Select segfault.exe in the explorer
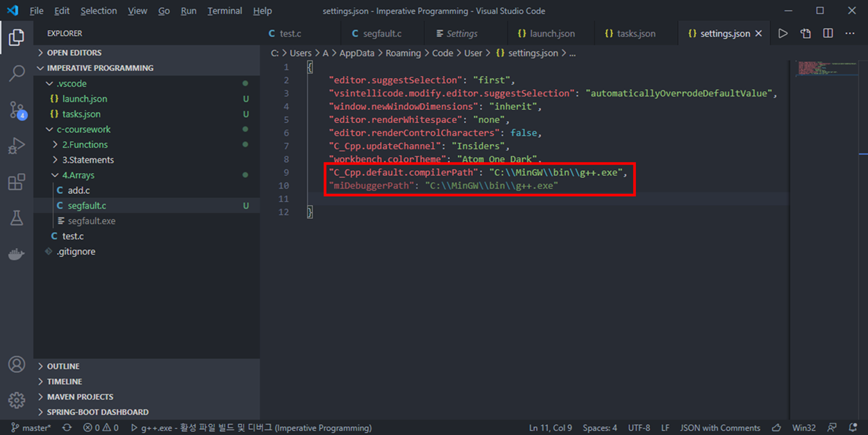The width and height of the screenshot is (868, 435). 147,221
